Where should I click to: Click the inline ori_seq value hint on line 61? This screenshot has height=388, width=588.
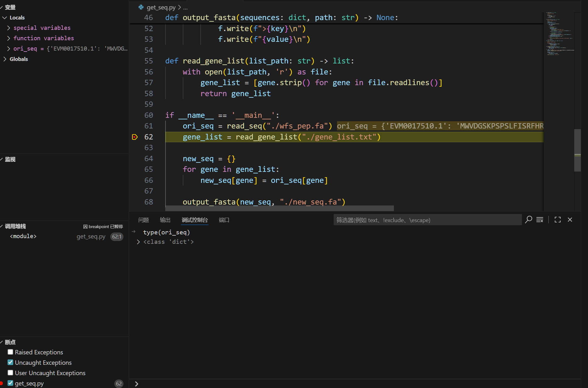tap(440, 126)
